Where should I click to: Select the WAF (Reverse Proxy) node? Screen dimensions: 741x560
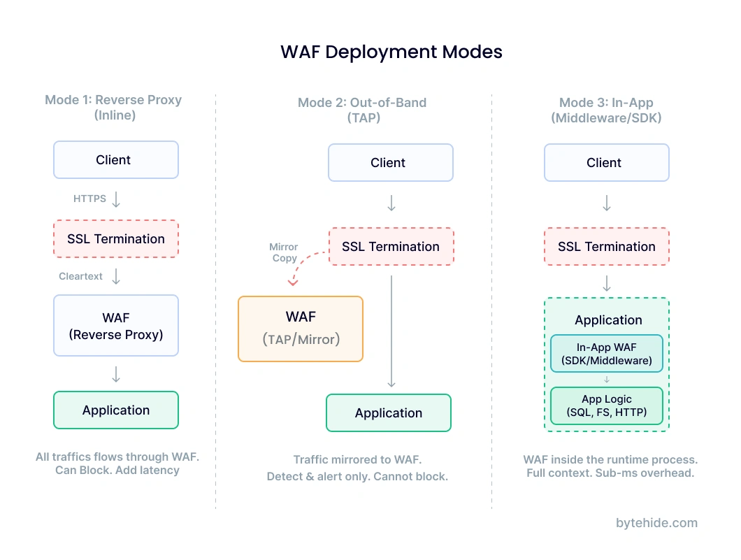point(115,326)
